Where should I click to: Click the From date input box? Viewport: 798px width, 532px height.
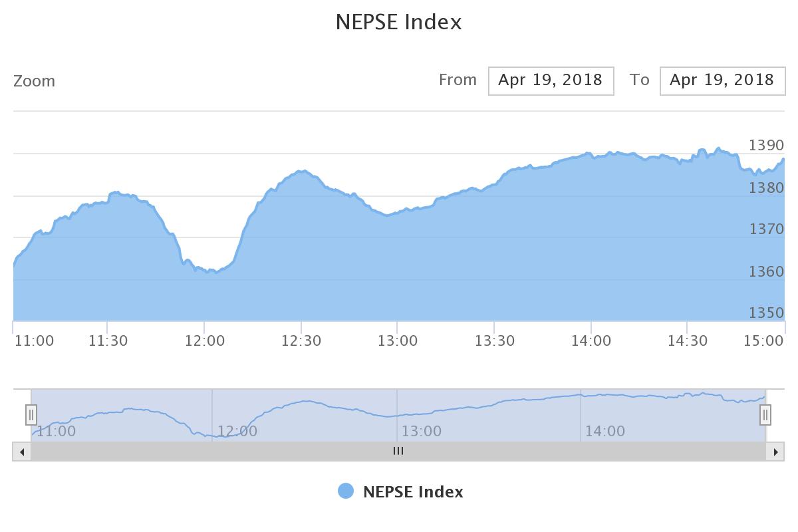[x=551, y=80]
